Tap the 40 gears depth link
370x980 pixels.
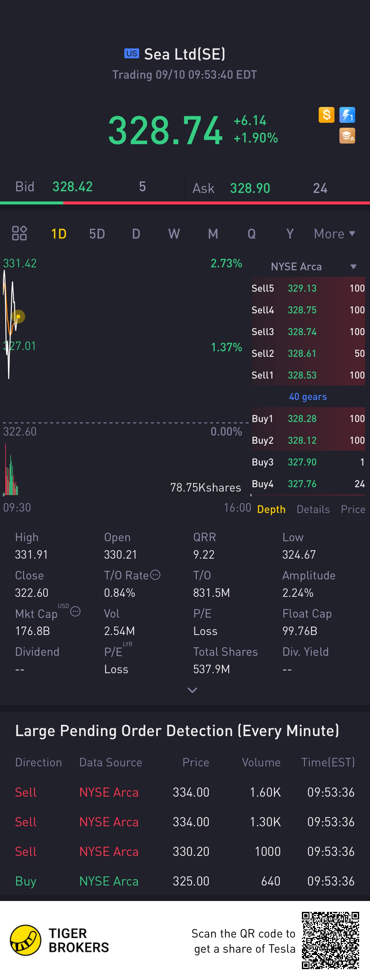coord(308,397)
